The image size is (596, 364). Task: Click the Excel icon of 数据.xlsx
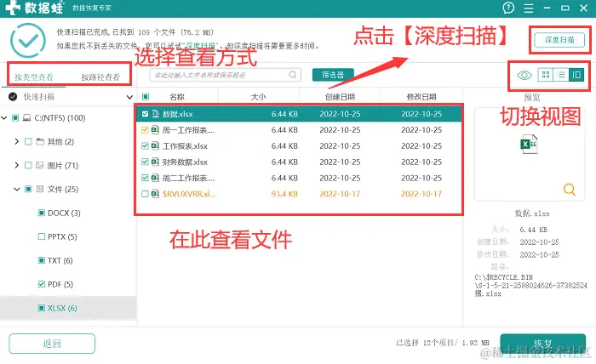point(155,113)
